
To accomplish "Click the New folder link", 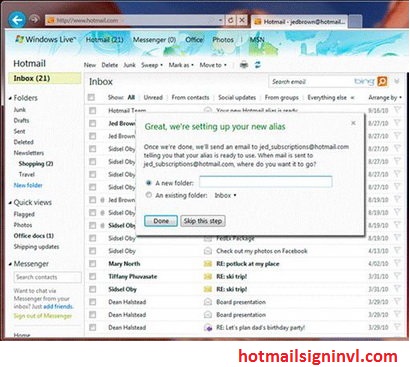I will 28,185.
